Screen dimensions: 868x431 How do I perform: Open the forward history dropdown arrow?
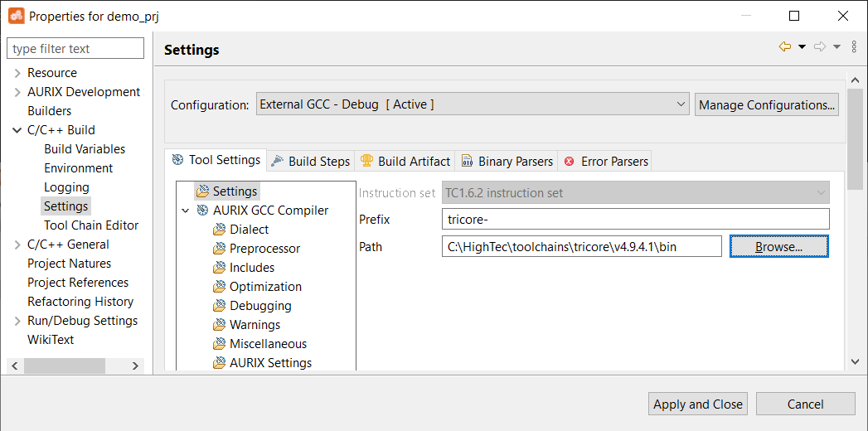pyautogui.click(x=836, y=47)
